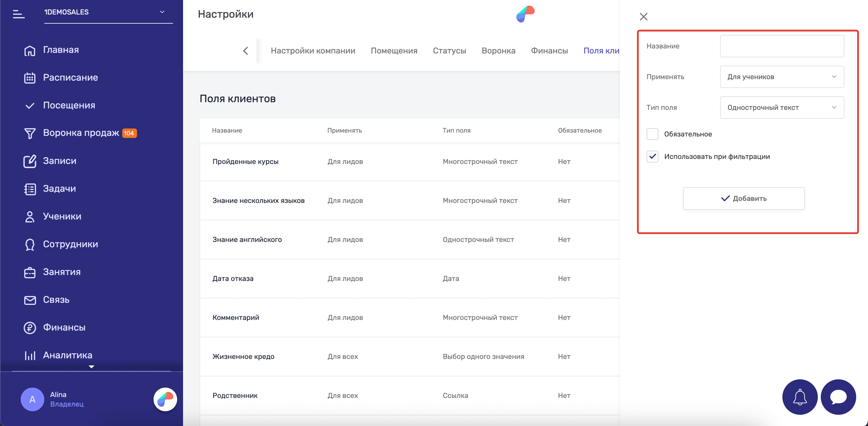The width and height of the screenshot is (868, 426).
Task: Switch to the Статусы tab
Action: (449, 51)
